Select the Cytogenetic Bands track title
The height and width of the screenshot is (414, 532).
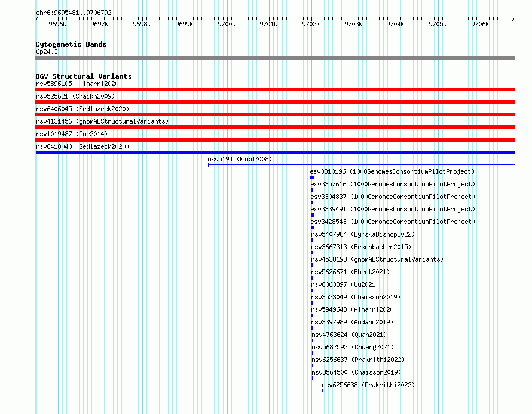pyautogui.click(x=71, y=44)
